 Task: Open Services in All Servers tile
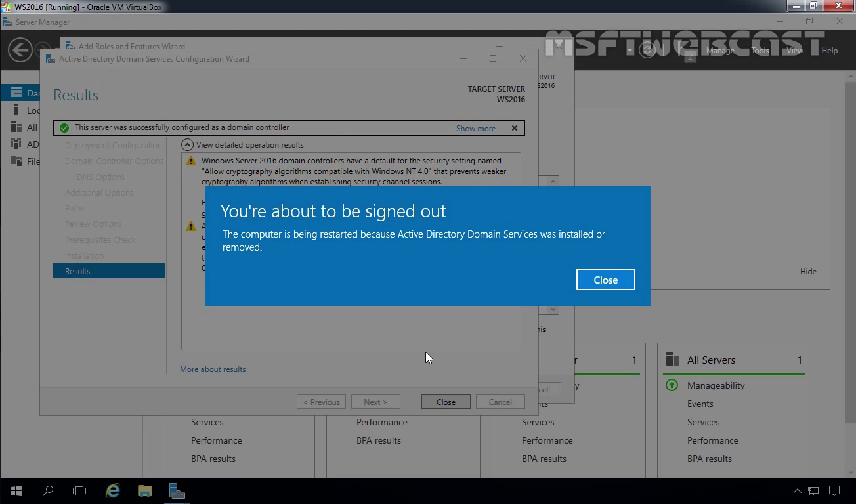pos(703,422)
